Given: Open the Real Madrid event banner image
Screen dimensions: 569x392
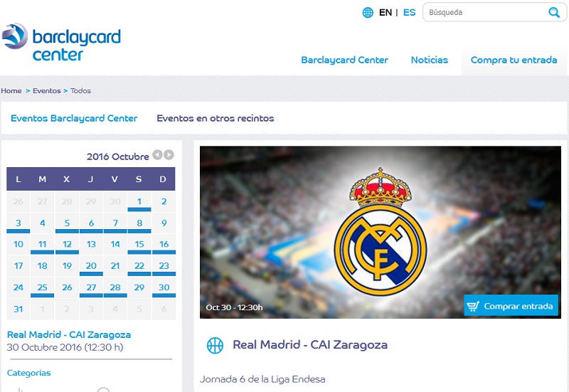Looking at the screenshot, I should click(x=381, y=233).
